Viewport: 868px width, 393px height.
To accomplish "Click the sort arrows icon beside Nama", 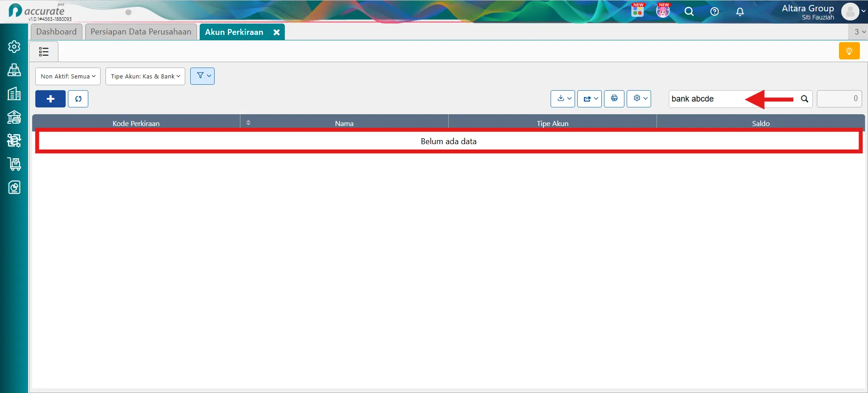I will (x=248, y=123).
